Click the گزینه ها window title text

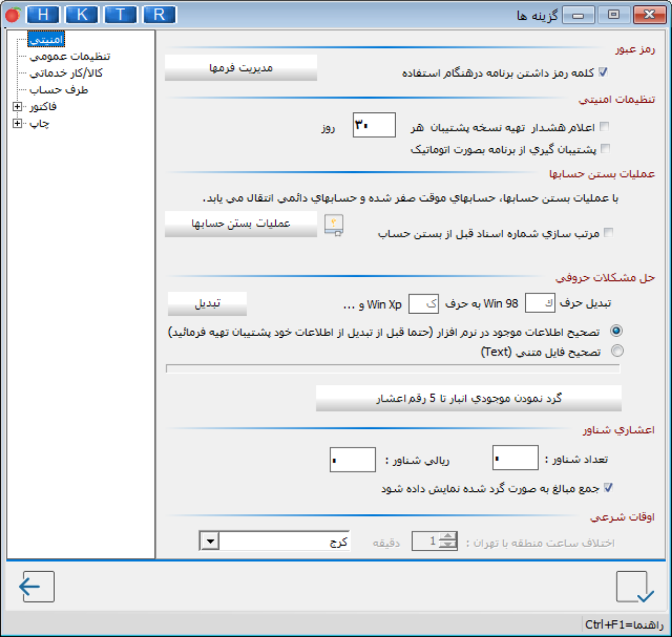pos(537,15)
